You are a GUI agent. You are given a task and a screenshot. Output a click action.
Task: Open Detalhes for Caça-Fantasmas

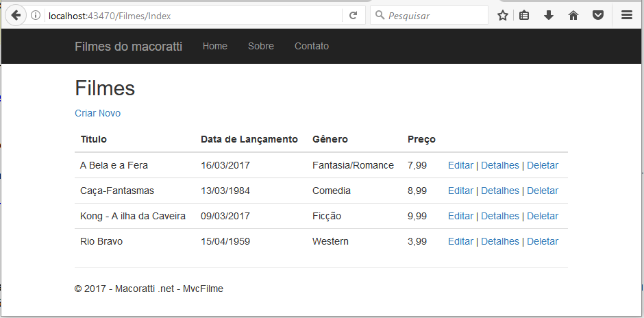click(x=500, y=191)
